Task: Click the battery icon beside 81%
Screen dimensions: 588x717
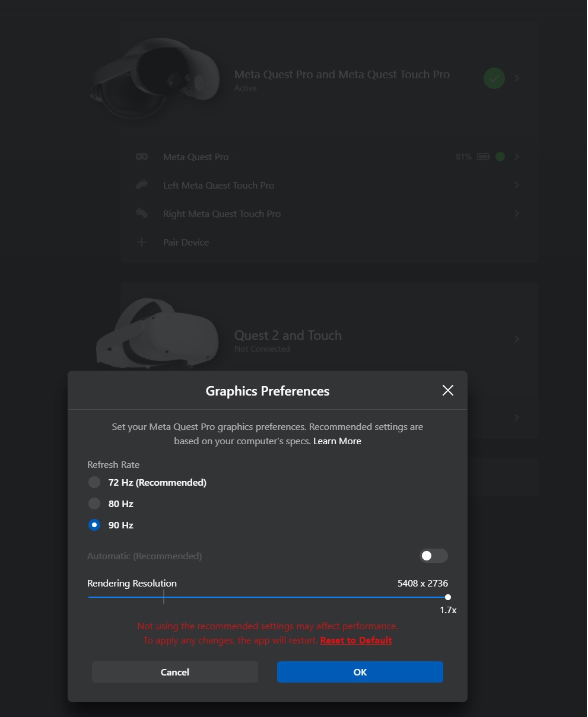Action: pos(483,157)
